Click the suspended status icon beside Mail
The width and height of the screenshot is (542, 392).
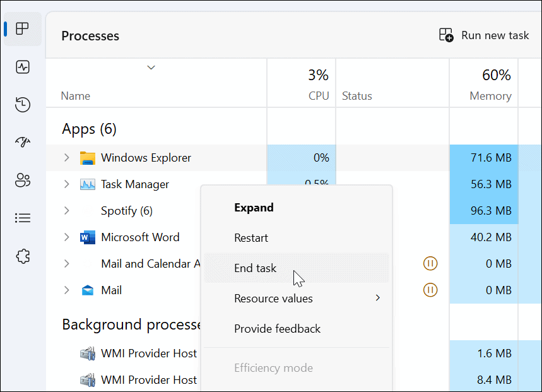pyautogui.click(x=430, y=290)
